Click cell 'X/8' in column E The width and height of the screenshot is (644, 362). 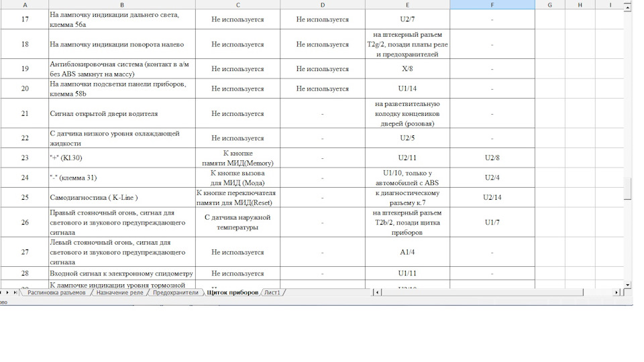407,69
